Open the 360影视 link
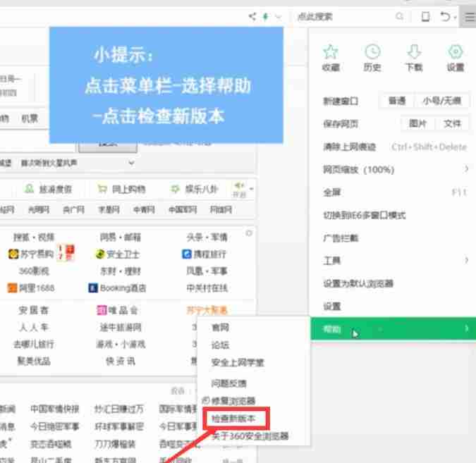This screenshot has height=463, width=476. point(34,271)
